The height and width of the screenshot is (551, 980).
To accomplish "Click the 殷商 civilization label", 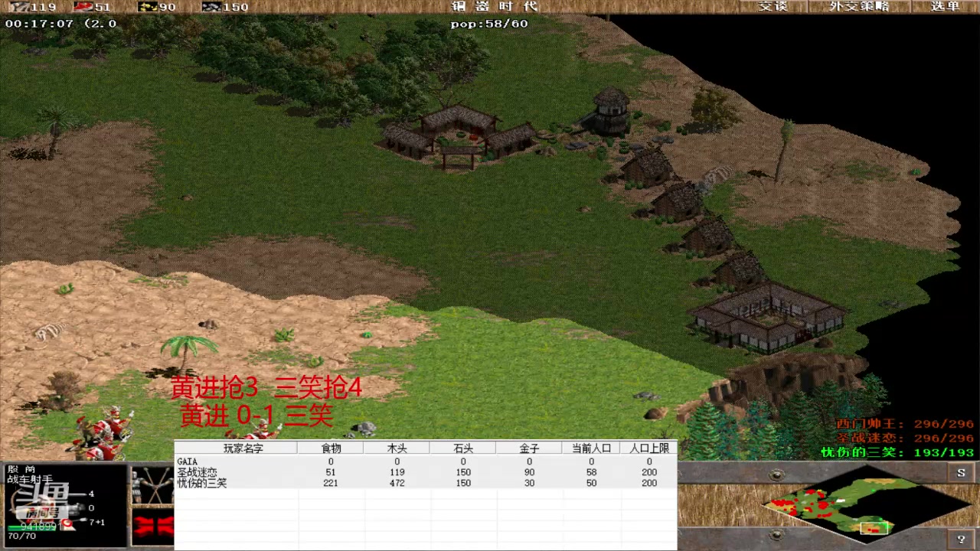I will (x=21, y=469).
